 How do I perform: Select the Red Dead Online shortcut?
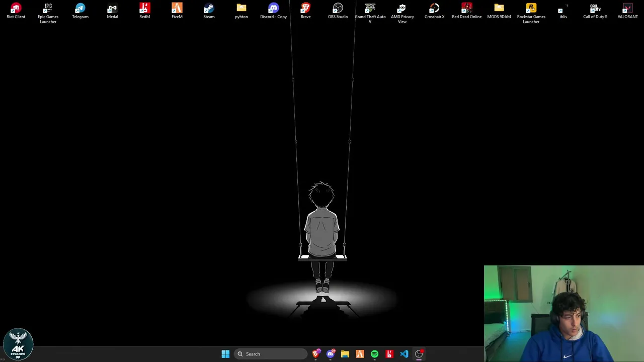[x=466, y=12]
